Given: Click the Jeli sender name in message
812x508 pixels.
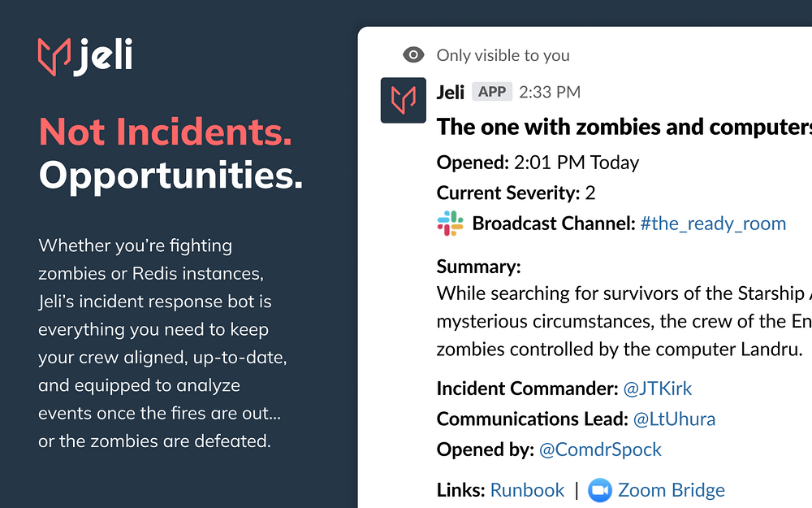Looking at the screenshot, I should pos(450,93).
